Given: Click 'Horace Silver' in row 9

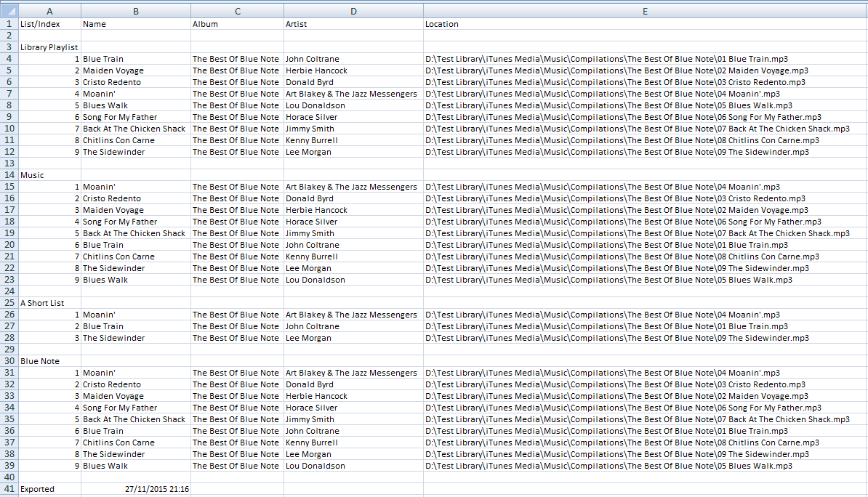Looking at the screenshot, I should (x=354, y=117).
